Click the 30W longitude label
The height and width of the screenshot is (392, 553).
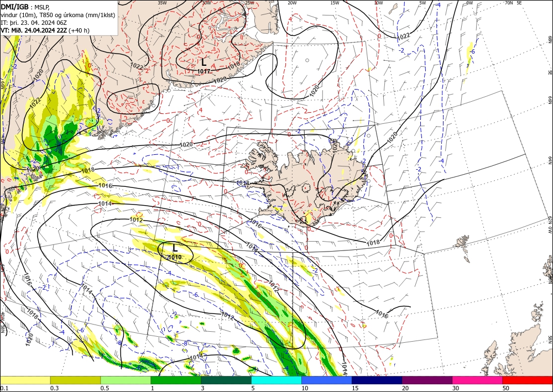tap(207, 3)
